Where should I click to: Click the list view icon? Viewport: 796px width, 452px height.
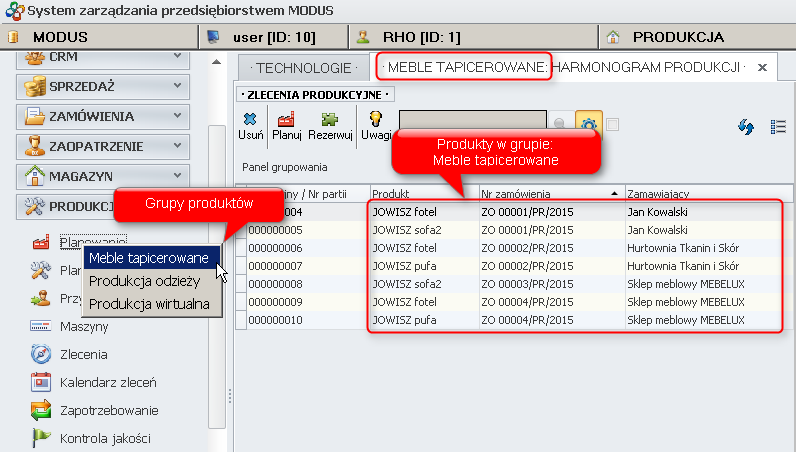(x=778, y=126)
